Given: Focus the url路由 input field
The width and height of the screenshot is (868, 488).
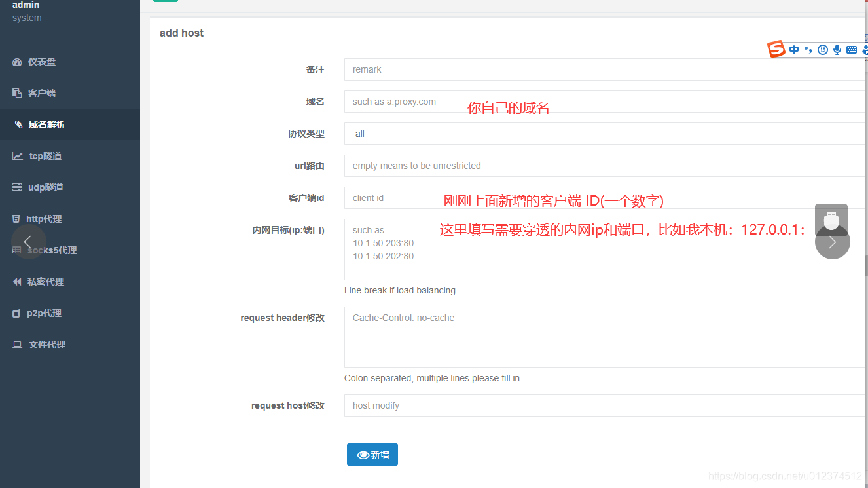Looking at the screenshot, I should [606, 166].
